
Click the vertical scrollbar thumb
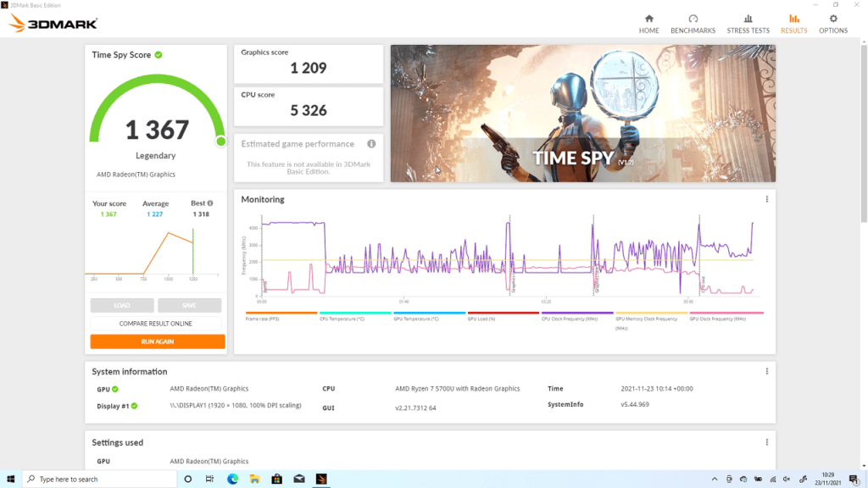[x=864, y=134]
